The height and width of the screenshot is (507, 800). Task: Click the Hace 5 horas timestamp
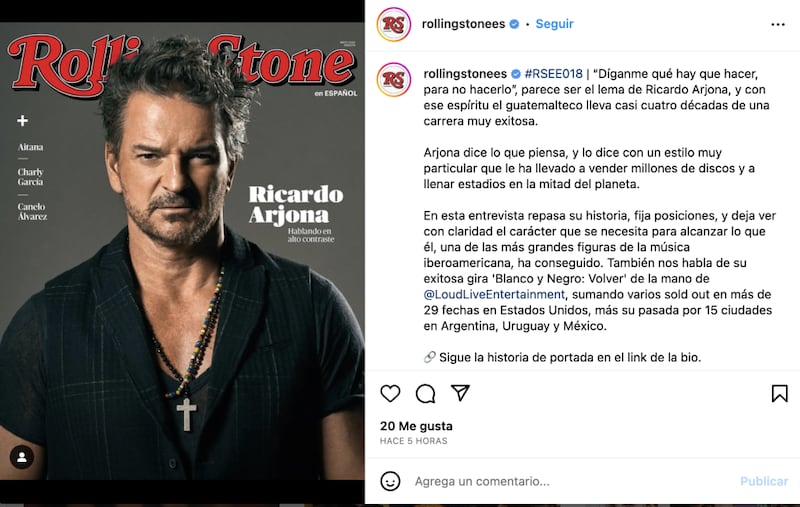coord(413,441)
